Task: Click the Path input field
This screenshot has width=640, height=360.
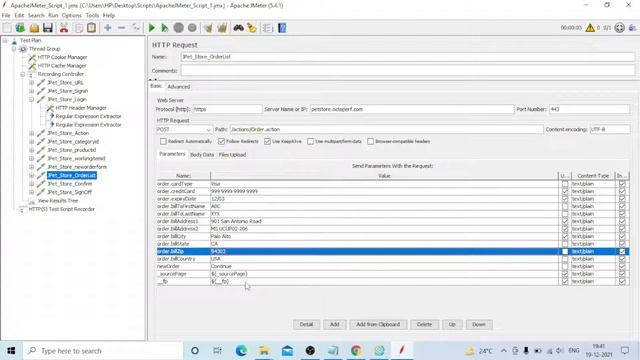Action: click(x=386, y=129)
